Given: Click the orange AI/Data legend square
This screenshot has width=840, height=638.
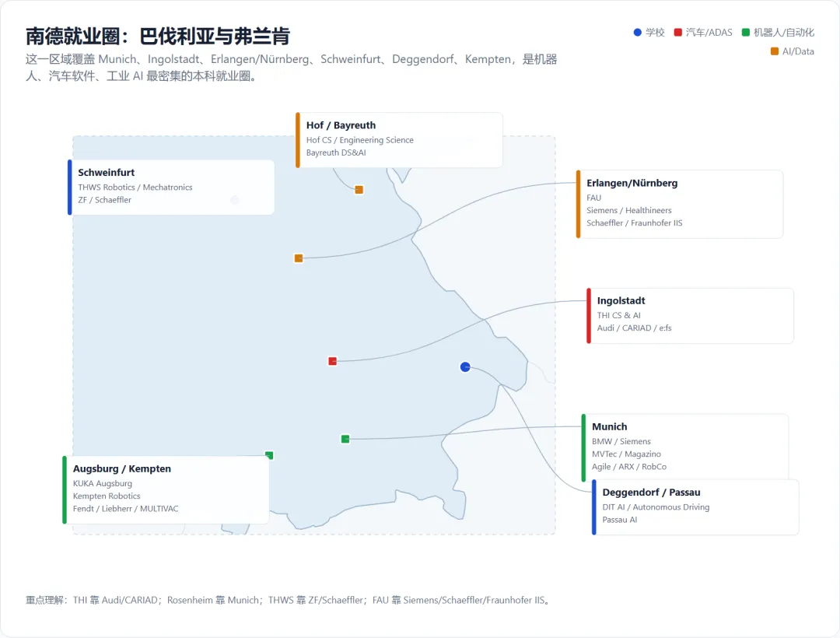Looking at the screenshot, I should 774,51.
